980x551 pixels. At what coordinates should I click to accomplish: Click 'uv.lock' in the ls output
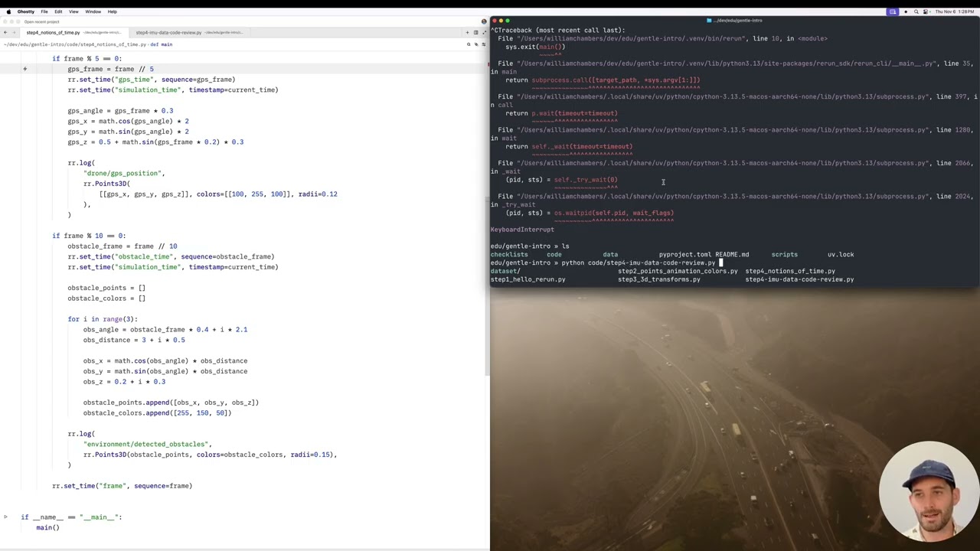(x=841, y=254)
